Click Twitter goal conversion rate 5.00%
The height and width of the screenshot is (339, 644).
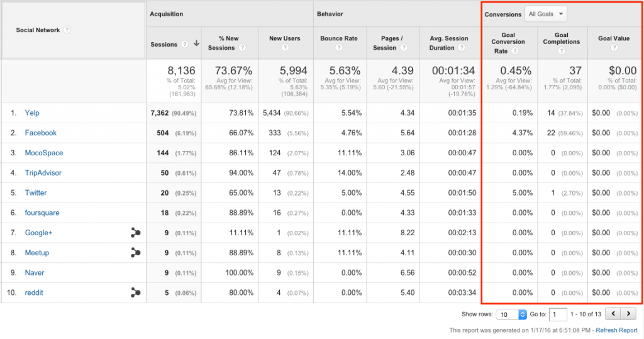click(523, 192)
